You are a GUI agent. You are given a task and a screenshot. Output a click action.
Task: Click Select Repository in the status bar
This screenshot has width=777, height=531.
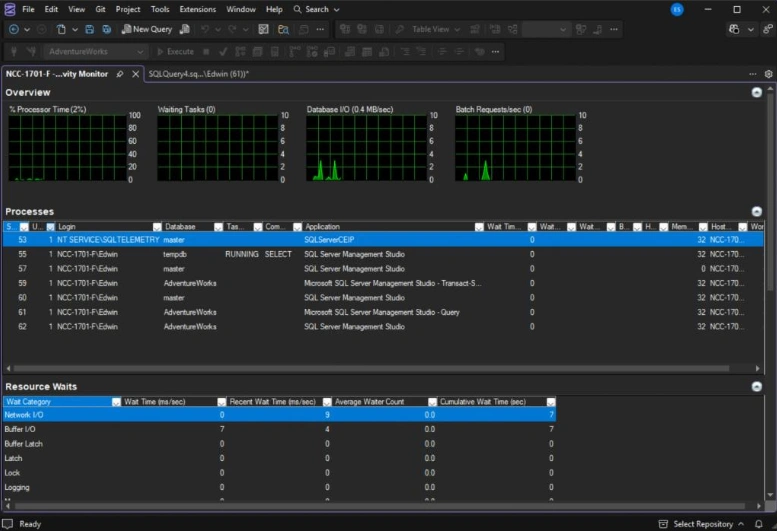[x=702, y=524]
